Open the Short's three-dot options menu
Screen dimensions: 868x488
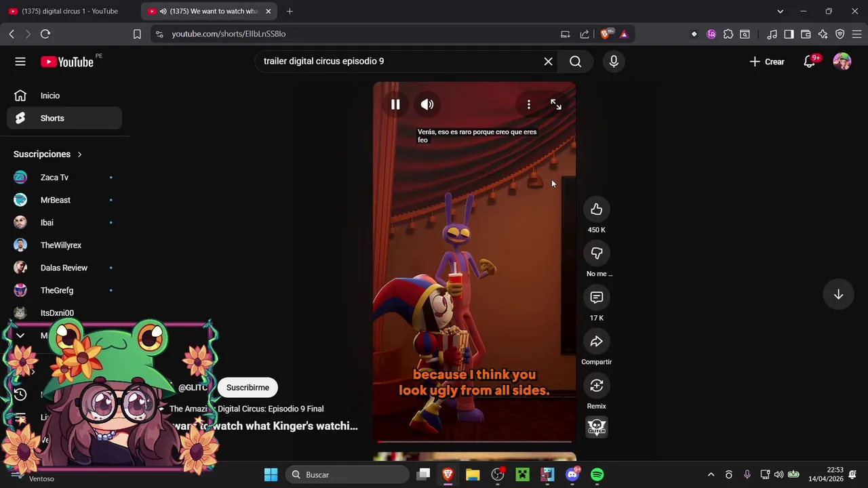(529, 104)
